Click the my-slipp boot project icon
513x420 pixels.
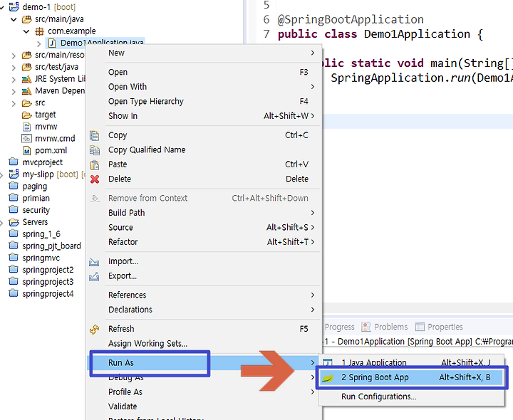click(14, 174)
